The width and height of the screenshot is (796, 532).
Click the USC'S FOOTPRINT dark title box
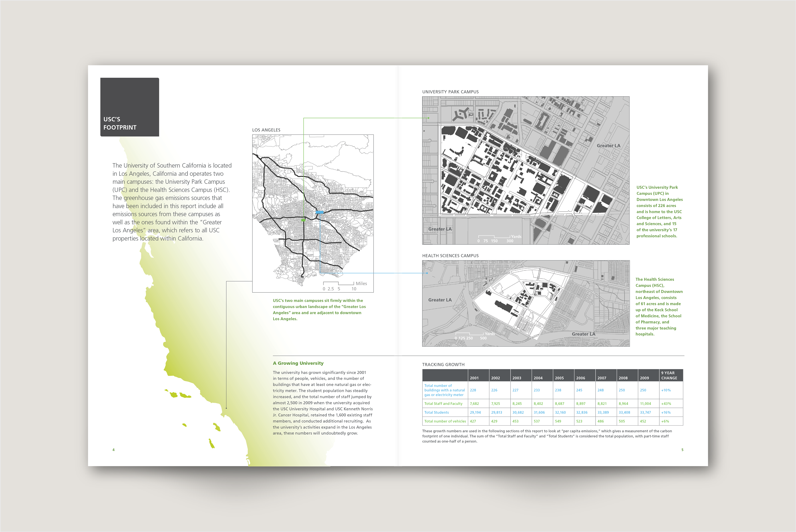130,107
